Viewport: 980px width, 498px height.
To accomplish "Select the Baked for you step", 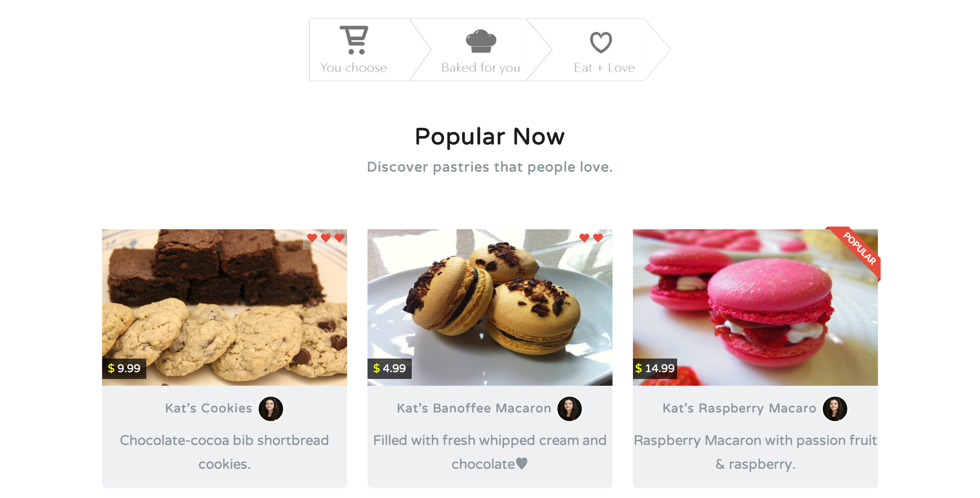I will pos(480,49).
